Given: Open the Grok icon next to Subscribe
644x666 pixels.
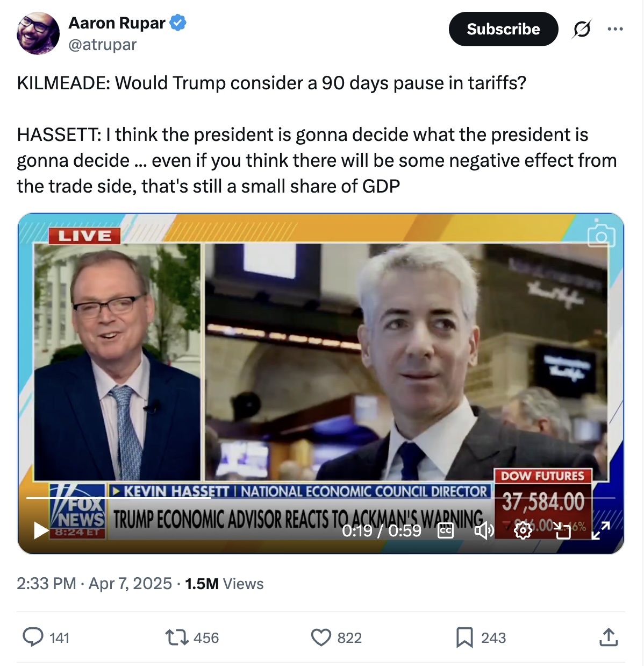Looking at the screenshot, I should click(x=582, y=29).
